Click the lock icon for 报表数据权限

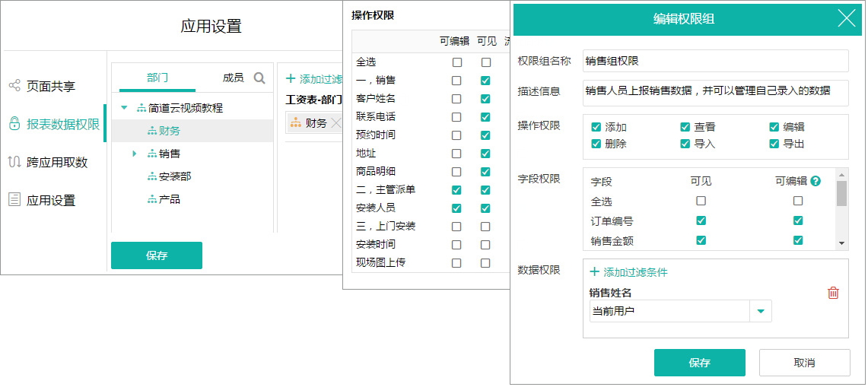point(14,124)
